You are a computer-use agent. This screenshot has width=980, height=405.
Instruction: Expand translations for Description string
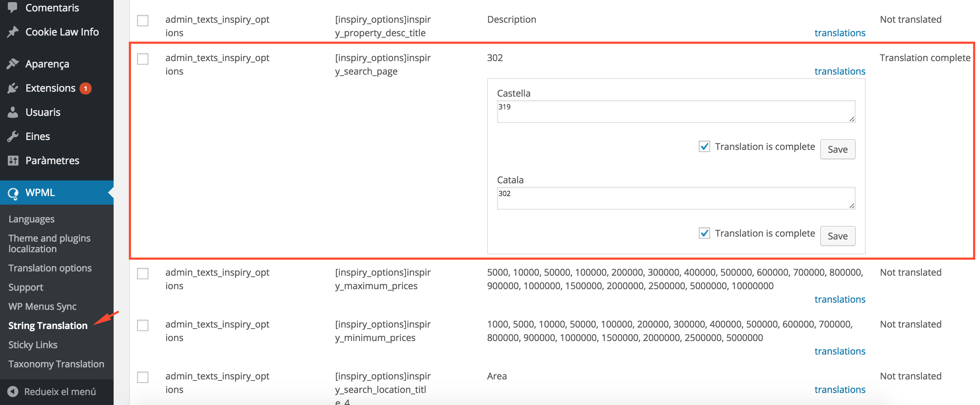(840, 33)
